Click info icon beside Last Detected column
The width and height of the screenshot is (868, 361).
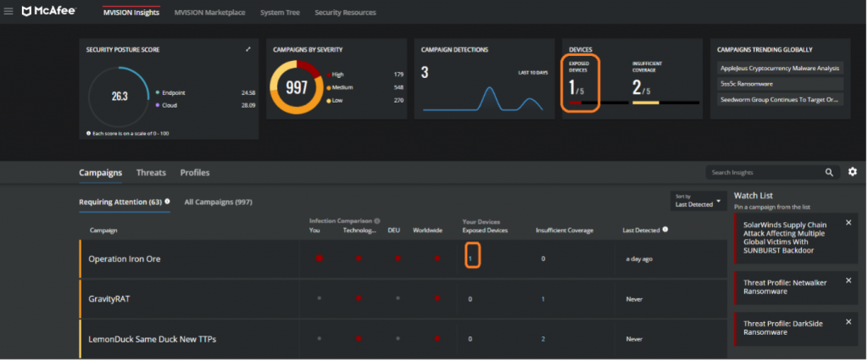pos(665,230)
